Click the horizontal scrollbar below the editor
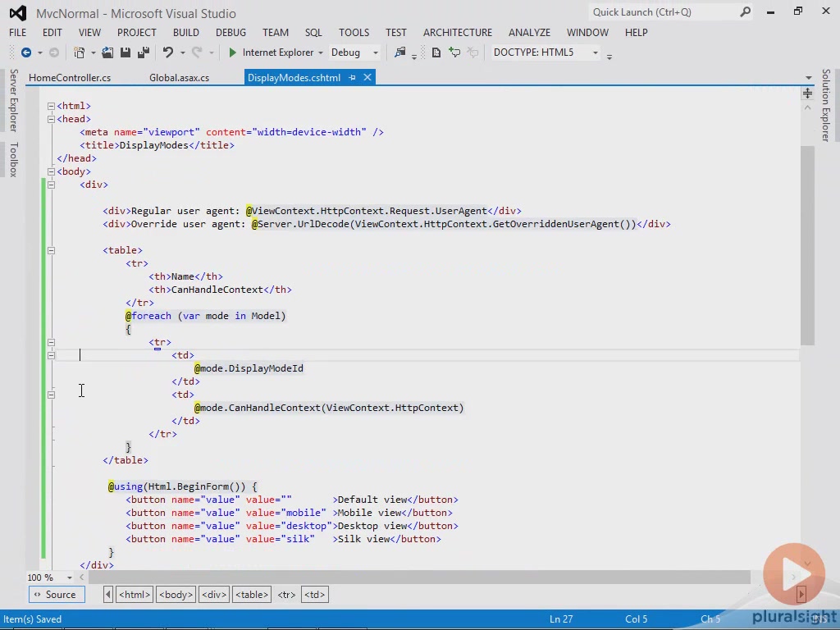This screenshot has height=630, width=840. click(x=419, y=577)
